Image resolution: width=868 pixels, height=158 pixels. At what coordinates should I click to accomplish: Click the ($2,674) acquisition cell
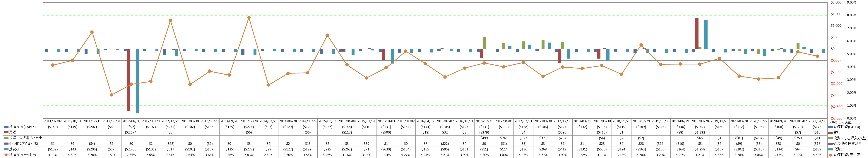point(131,132)
